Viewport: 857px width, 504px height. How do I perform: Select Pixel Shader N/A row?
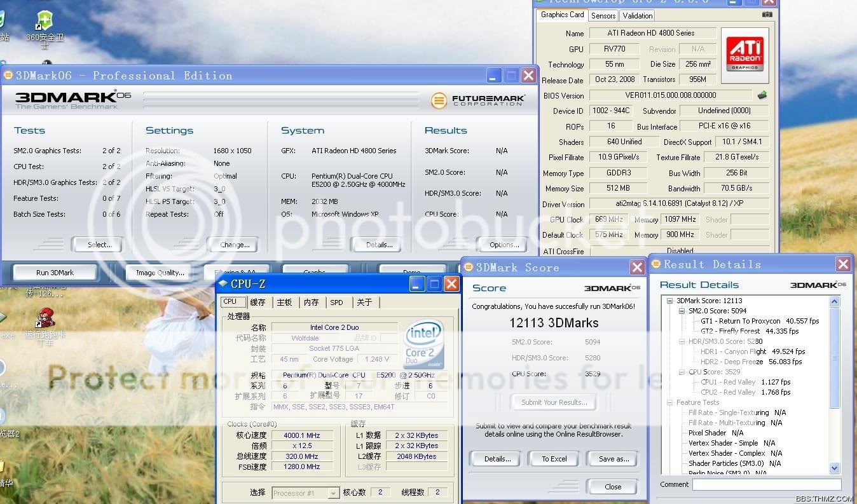click(716, 433)
